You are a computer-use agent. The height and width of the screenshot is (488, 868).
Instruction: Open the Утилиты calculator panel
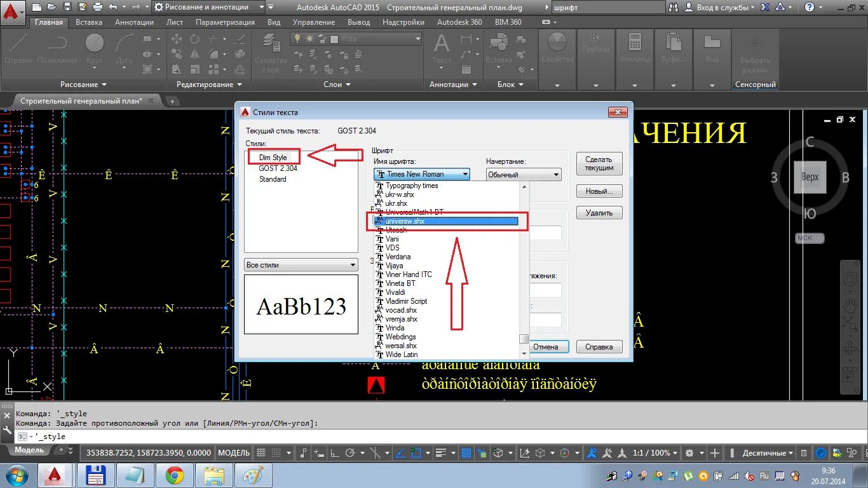pyautogui.click(x=635, y=49)
